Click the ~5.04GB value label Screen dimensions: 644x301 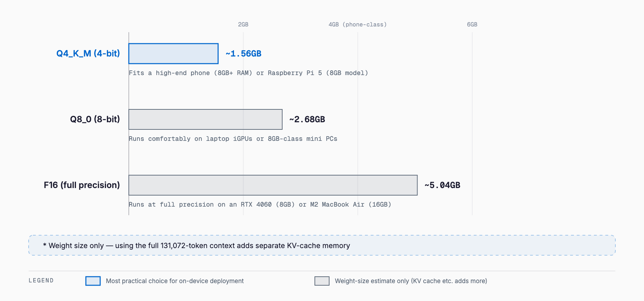click(442, 185)
